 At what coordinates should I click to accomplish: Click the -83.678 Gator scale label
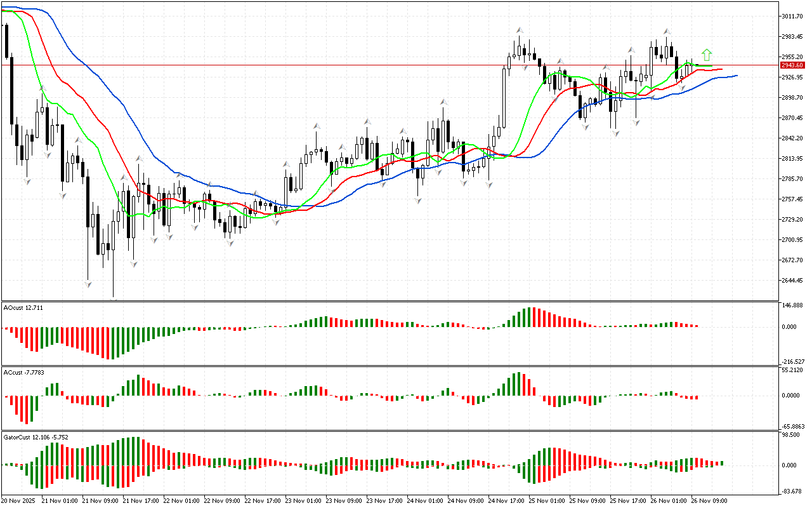[793, 491]
